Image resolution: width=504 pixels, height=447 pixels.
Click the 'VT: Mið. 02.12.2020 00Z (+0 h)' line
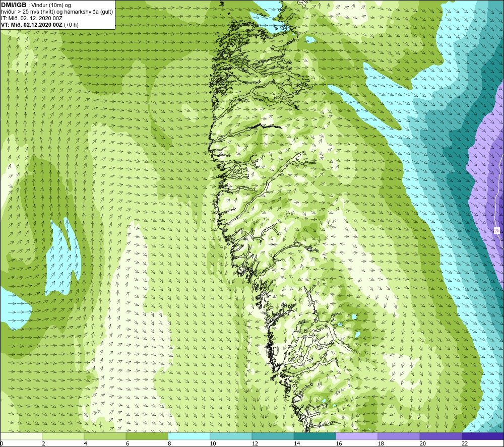[39, 24]
